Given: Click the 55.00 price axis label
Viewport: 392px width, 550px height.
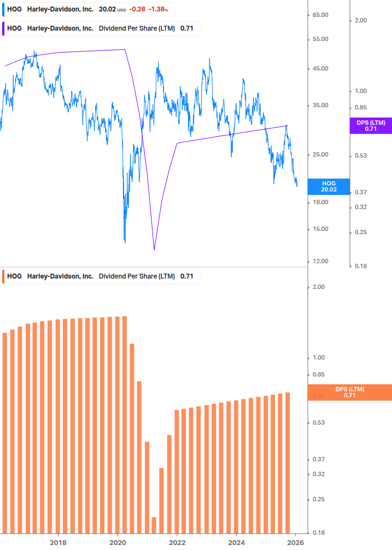Looking at the screenshot, I should [320, 39].
